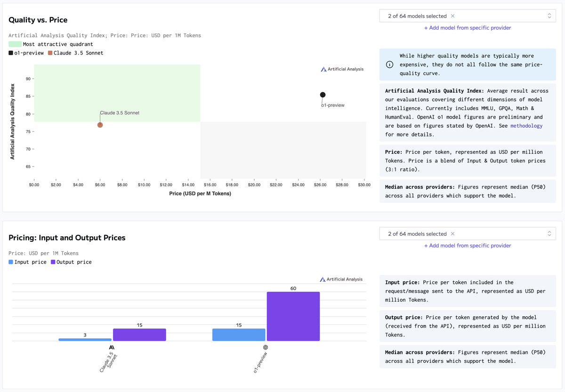Viewport: 565px width, 392px height.
Task: Click 'Pricing: Input and Output Prices' heading
Action: pyautogui.click(x=67, y=238)
